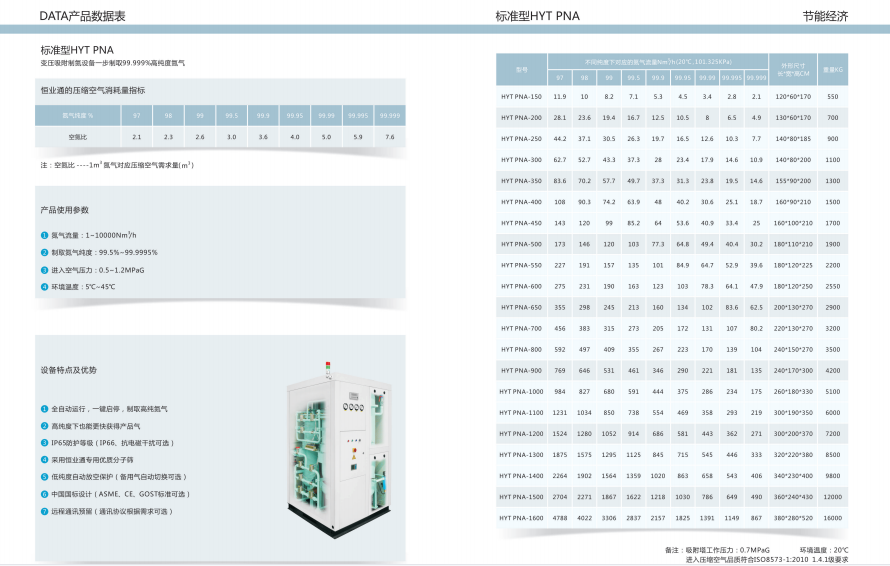Click the HYT PNA-150 model row label

click(521, 96)
